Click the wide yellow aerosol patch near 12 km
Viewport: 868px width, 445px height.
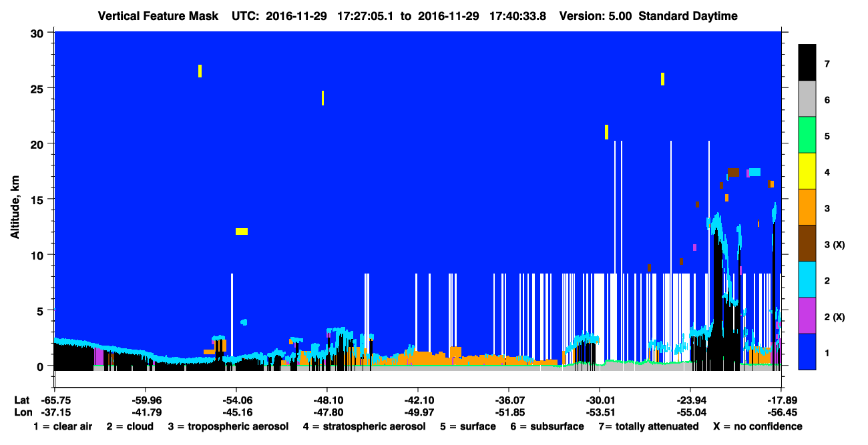pyautogui.click(x=242, y=232)
